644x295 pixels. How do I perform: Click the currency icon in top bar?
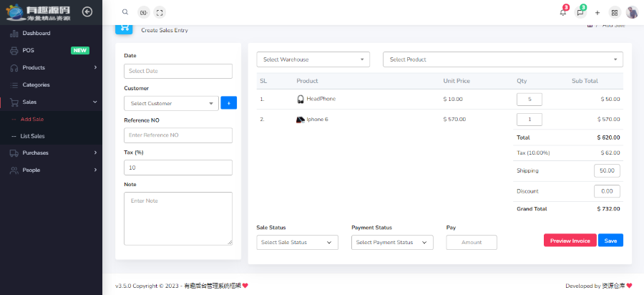pyautogui.click(x=143, y=12)
